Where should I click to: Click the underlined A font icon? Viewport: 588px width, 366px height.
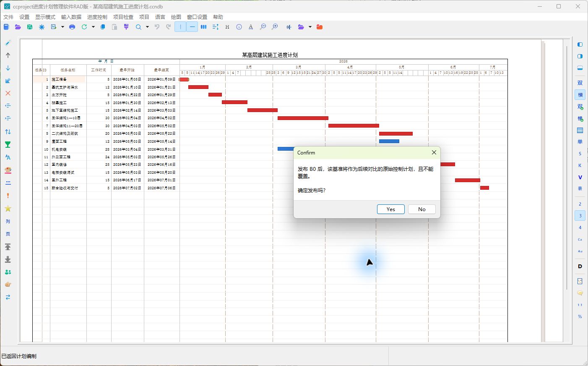click(251, 27)
